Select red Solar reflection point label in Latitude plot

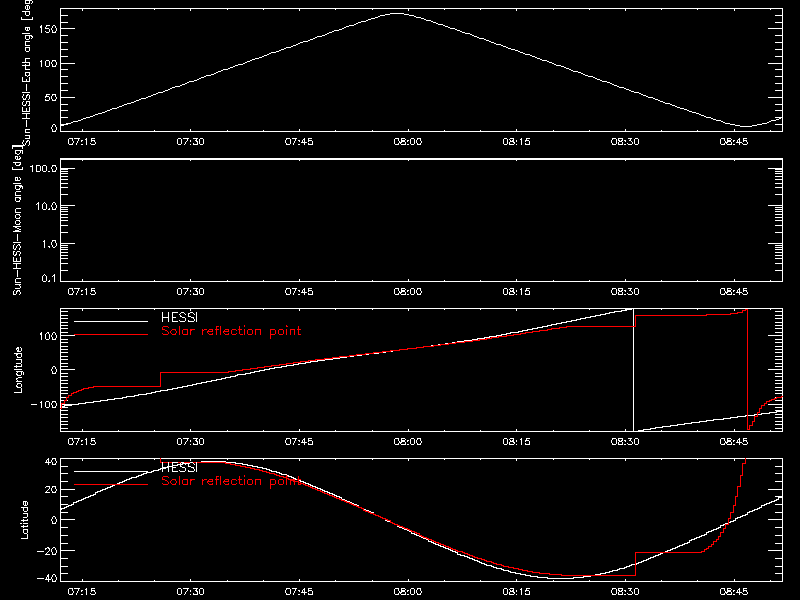[x=231, y=481]
